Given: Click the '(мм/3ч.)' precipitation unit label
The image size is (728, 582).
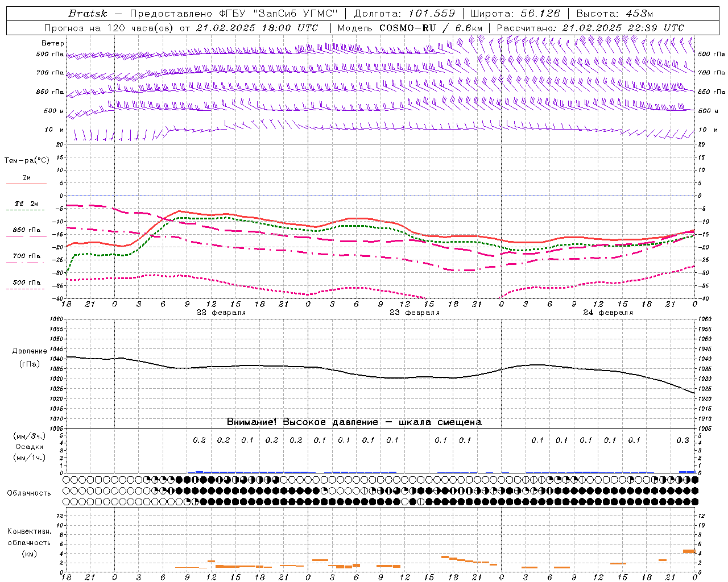Looking at the screenshot, I should click(28, 436).
